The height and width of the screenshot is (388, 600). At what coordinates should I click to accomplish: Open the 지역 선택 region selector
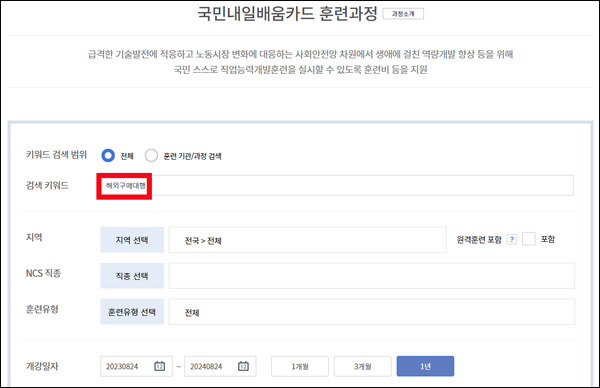[132, 240]
